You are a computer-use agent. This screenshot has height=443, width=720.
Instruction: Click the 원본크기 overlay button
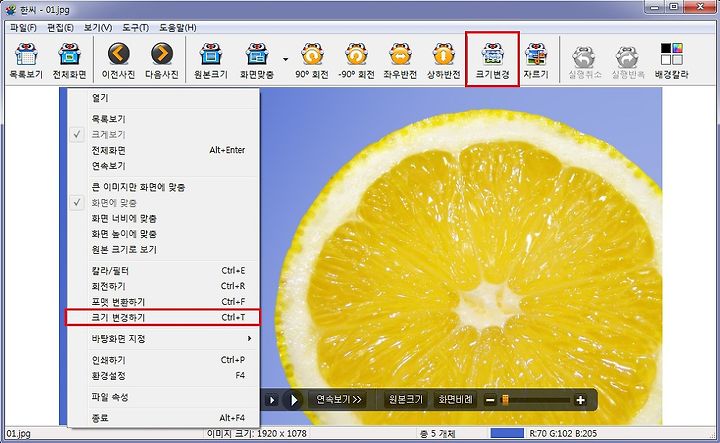coord(406,400)
